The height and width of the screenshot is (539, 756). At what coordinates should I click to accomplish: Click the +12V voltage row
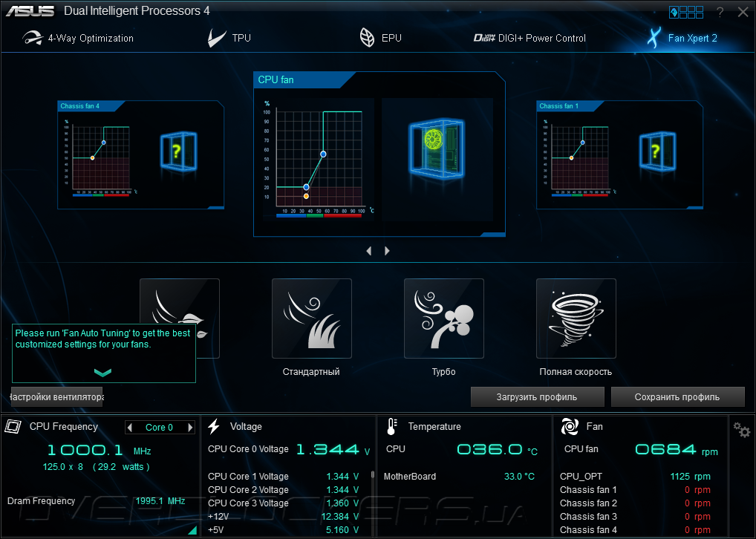pos(284,516)
